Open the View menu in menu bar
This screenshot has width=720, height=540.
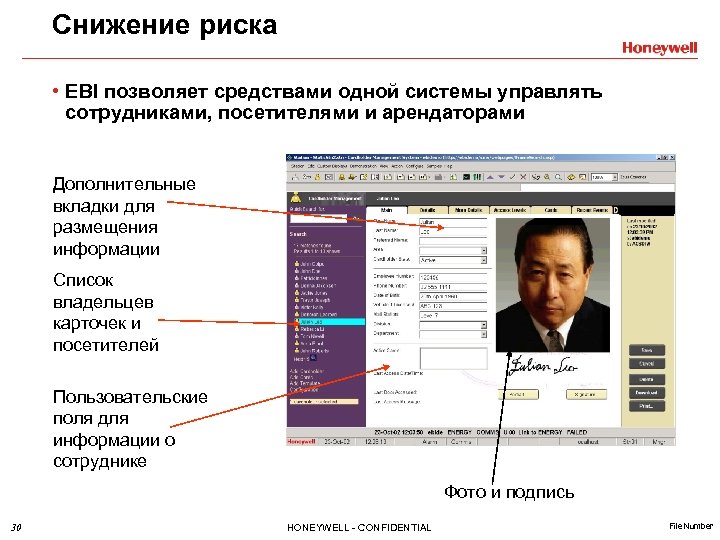tap(384, 166)
